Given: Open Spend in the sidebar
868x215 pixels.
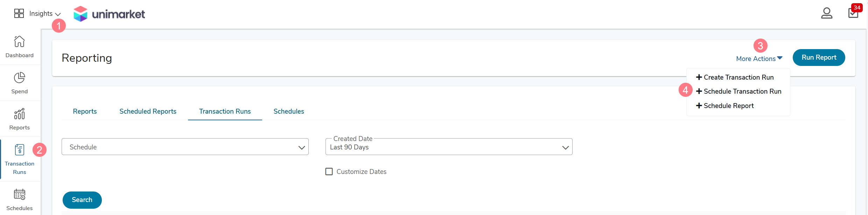Looking at the screenshot, I should pyautogui.click(x=20, y=83).
